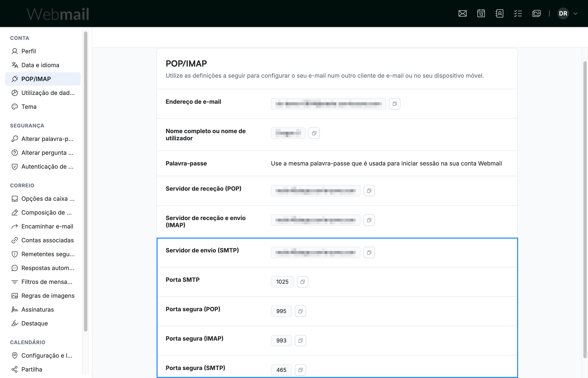Click the 995 POP port value
This screenshot has height=378, width=588.
click(x=281, y=311)
